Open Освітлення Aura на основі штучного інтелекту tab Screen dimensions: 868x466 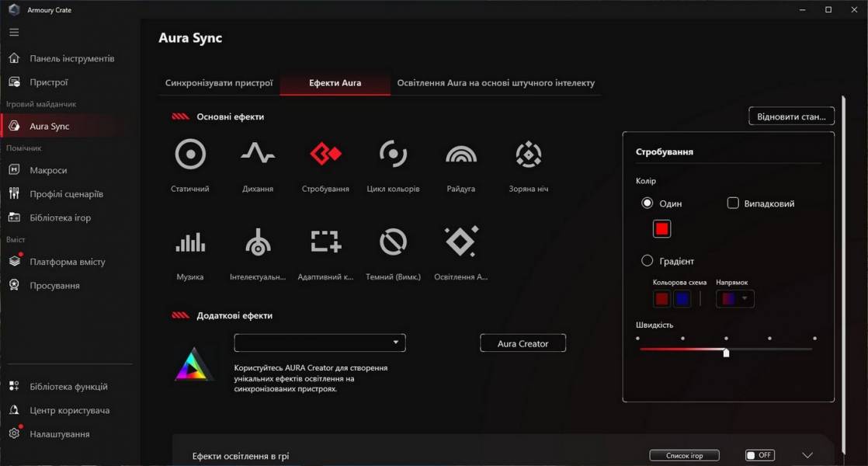click(x=496, y=82)
